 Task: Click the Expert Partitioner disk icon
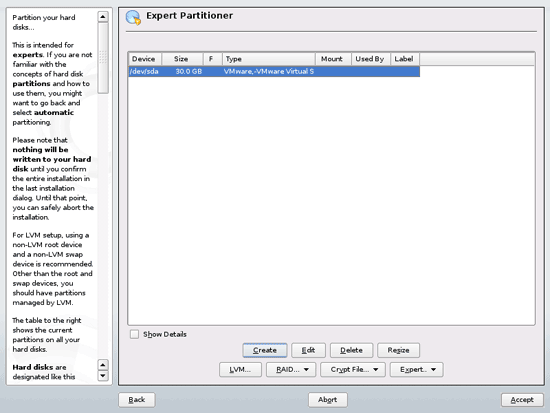(x=133, y=18)
